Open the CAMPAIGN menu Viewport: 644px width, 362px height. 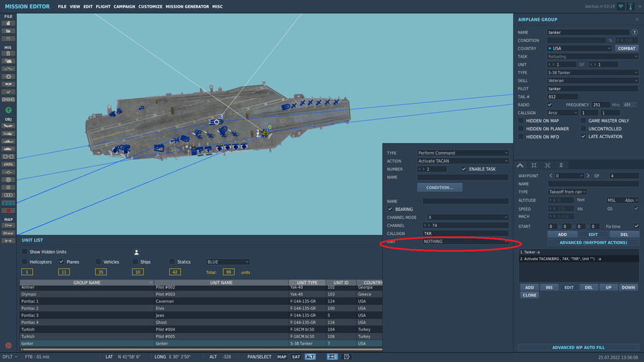pyautogui.click(x=124, y=6)
